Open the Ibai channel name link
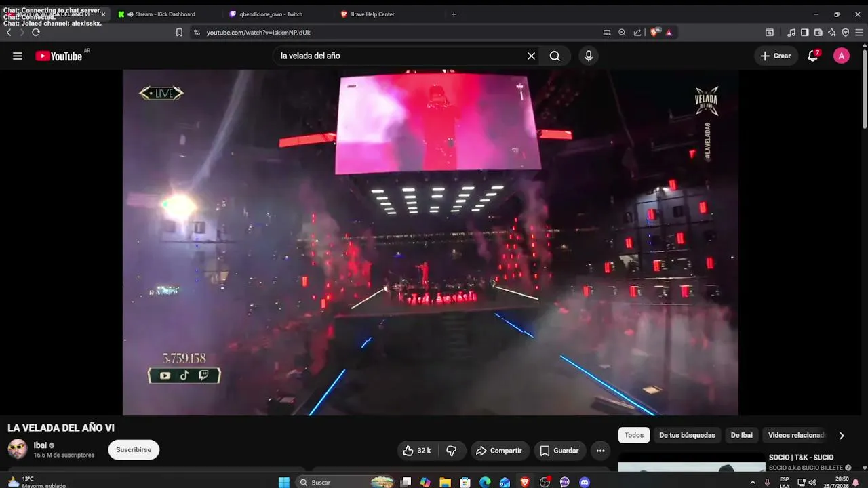This screenshot has height=488, width=868. tap(40, 445)
